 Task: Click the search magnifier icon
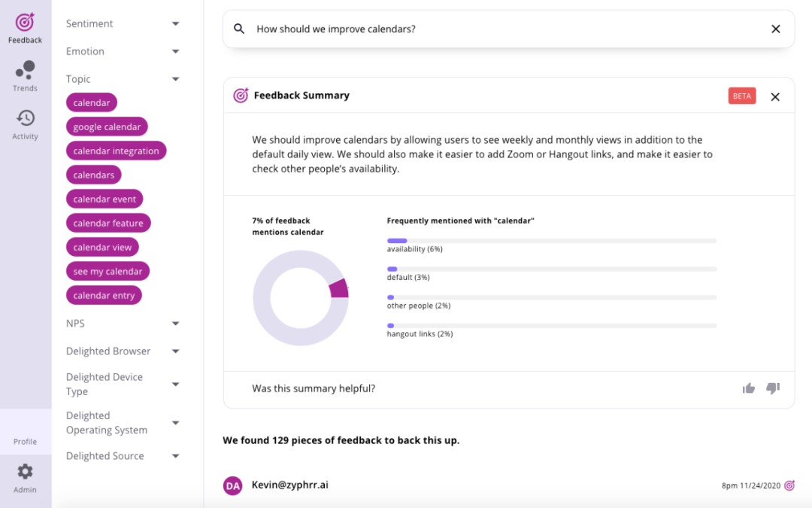tap(239, 29)
